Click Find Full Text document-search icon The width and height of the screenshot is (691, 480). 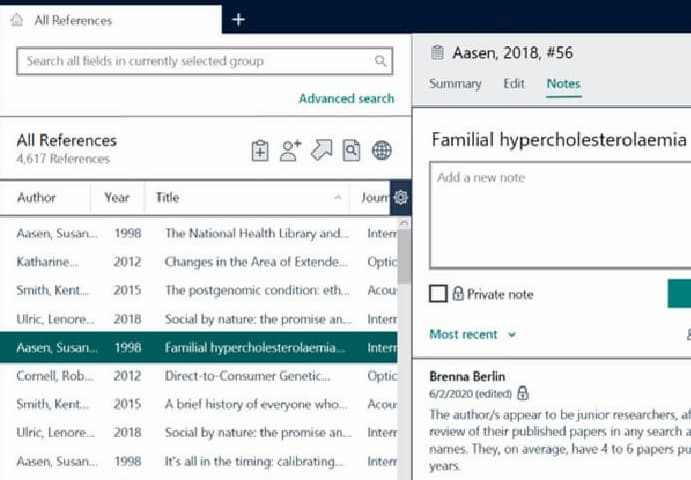pyautogui.click(x=351, y=150)
